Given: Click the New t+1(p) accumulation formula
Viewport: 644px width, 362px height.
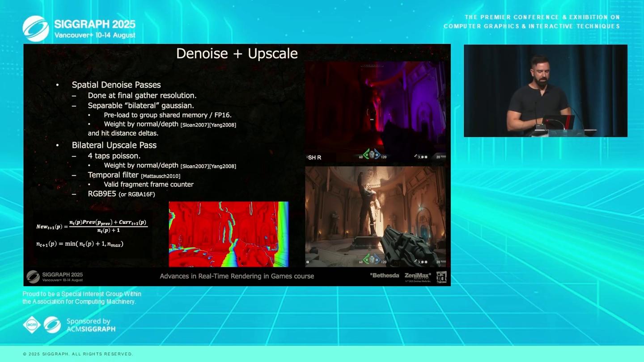Looking at the screenshot, I should (92, 226).
